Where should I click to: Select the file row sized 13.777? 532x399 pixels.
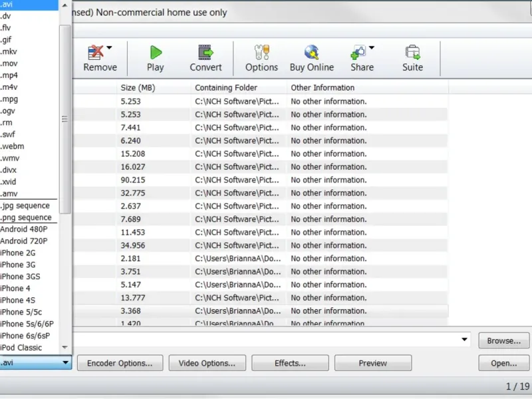(x=260, y=297)
